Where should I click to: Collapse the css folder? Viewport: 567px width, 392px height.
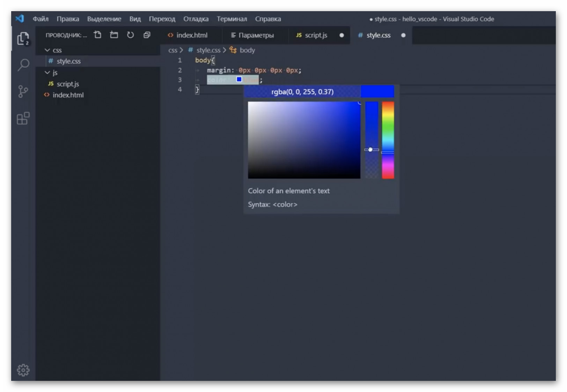(97, 50)
